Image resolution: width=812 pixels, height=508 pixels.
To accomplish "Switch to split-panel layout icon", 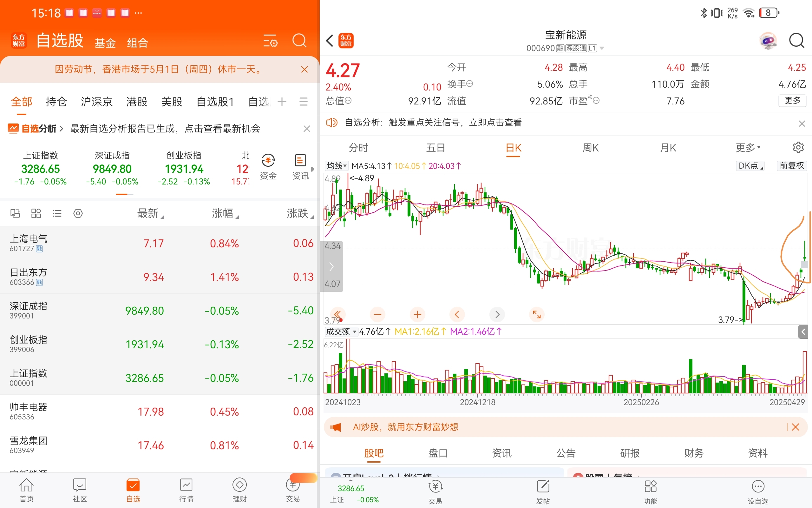I will click(x=15, y=213).
